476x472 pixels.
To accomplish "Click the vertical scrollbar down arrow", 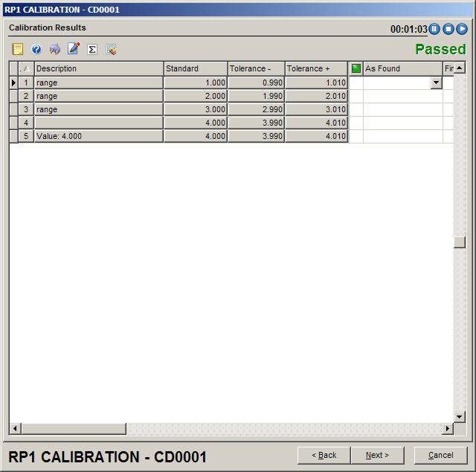I will (x=460, y=417).
